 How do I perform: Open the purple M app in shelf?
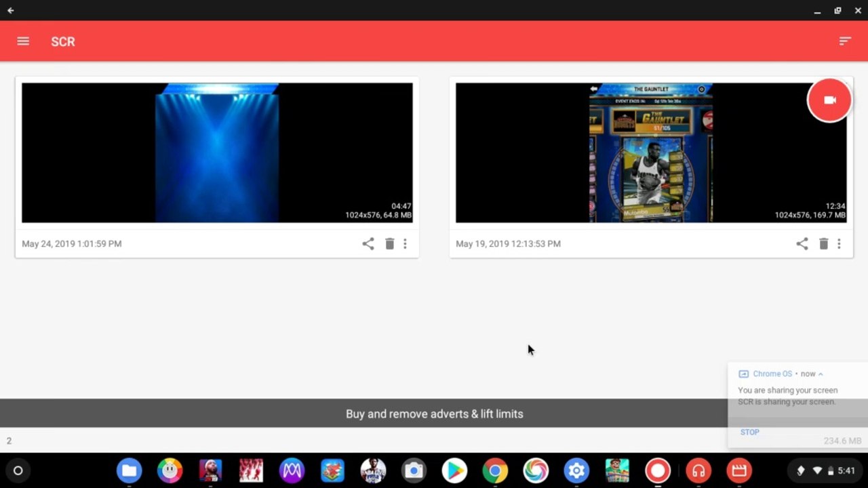(x=292, y=470)
